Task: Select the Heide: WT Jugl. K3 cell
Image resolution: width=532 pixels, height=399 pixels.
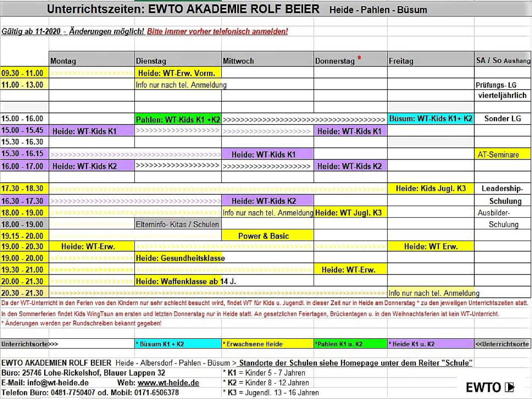Action: tap(351, 212)
